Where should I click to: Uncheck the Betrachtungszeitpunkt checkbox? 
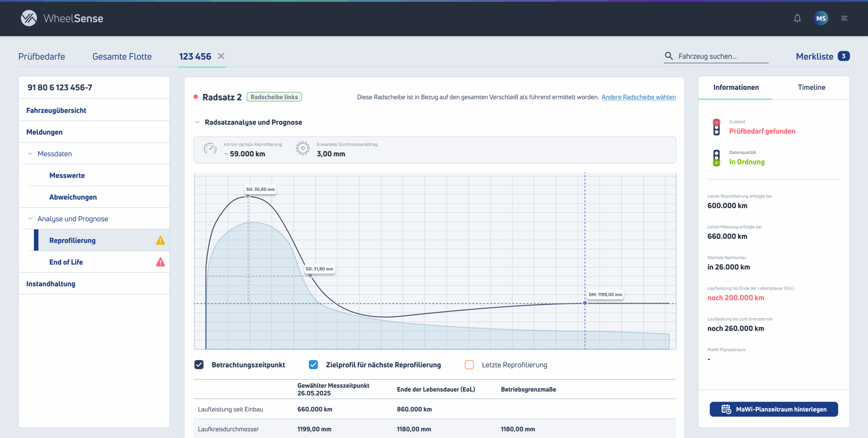[199, 365]
